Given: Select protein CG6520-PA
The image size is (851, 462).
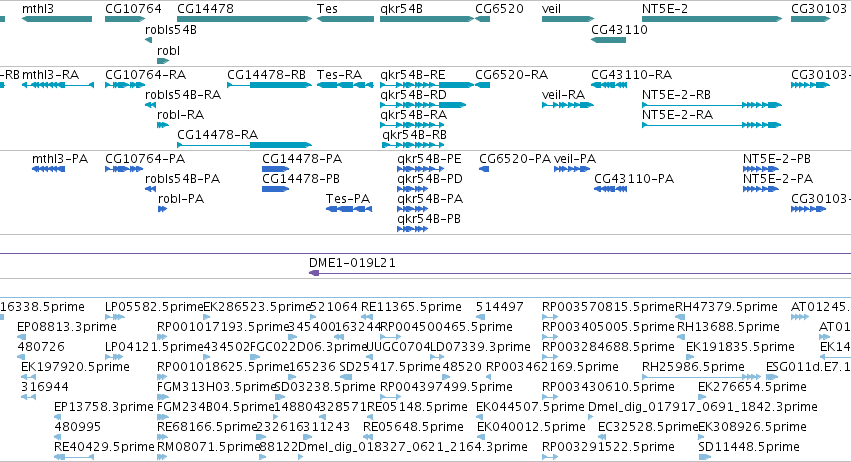Looking at the screenshot, I should click(x=484, y=169).
